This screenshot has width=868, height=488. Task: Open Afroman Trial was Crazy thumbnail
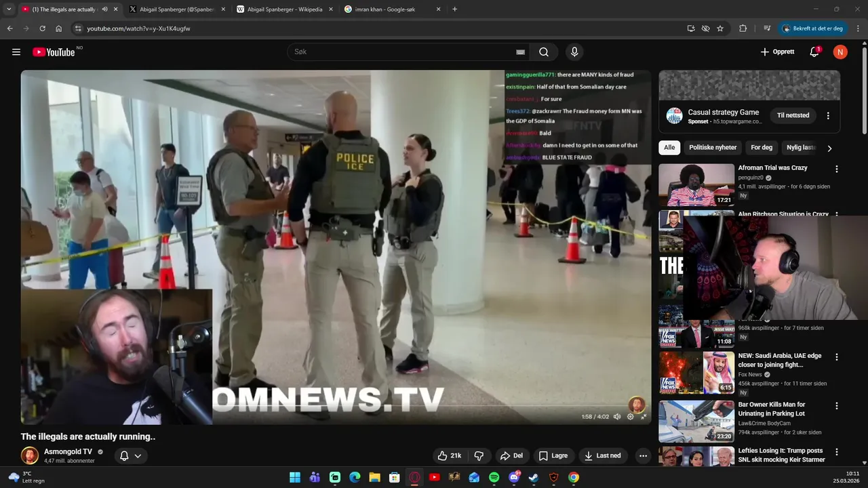click(x=696, y=184)
